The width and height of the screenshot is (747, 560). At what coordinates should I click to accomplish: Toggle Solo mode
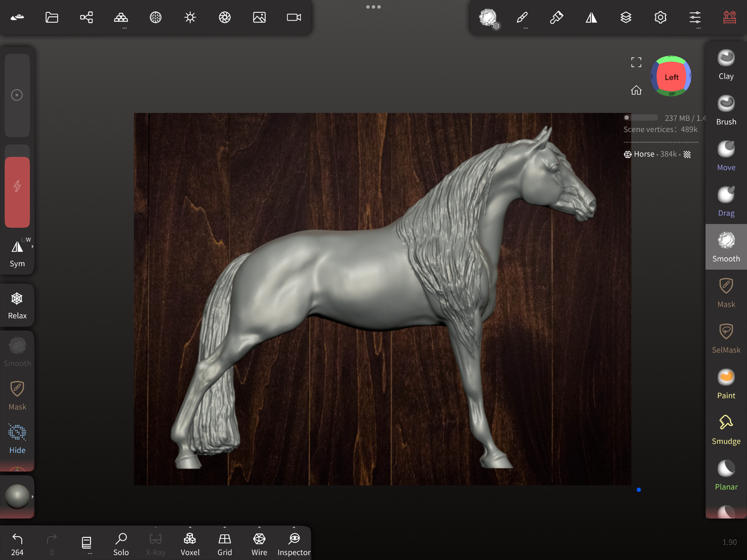click(x=121, y=544)
